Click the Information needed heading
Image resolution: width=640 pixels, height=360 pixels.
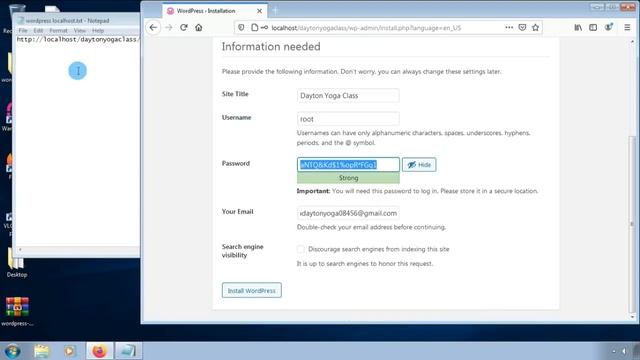(x=271, y=47)
